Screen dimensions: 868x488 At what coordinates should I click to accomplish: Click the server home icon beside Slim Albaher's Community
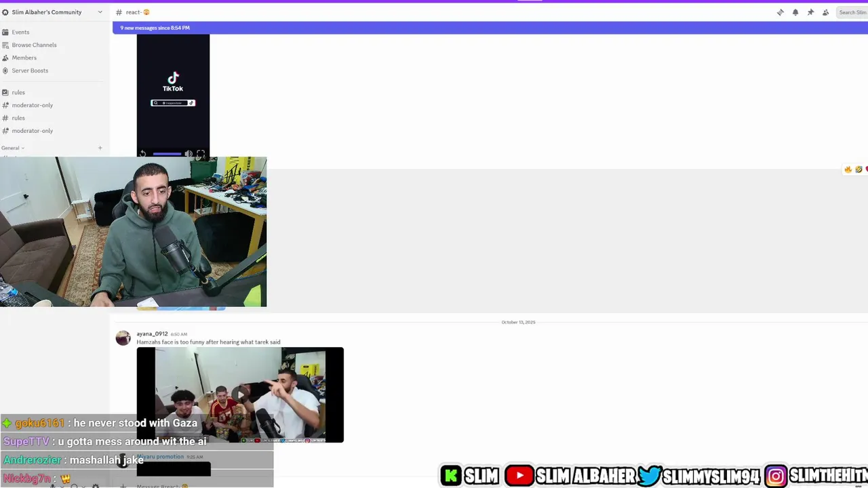coord(5,12)
